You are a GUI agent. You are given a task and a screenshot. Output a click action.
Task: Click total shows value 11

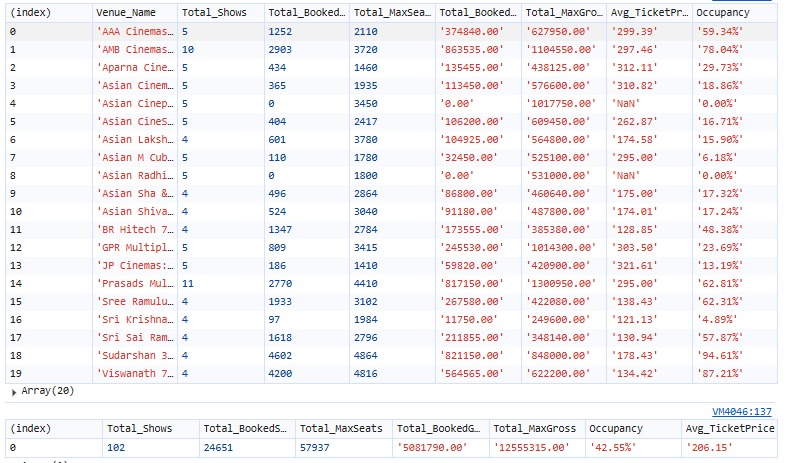pos(187,284)
